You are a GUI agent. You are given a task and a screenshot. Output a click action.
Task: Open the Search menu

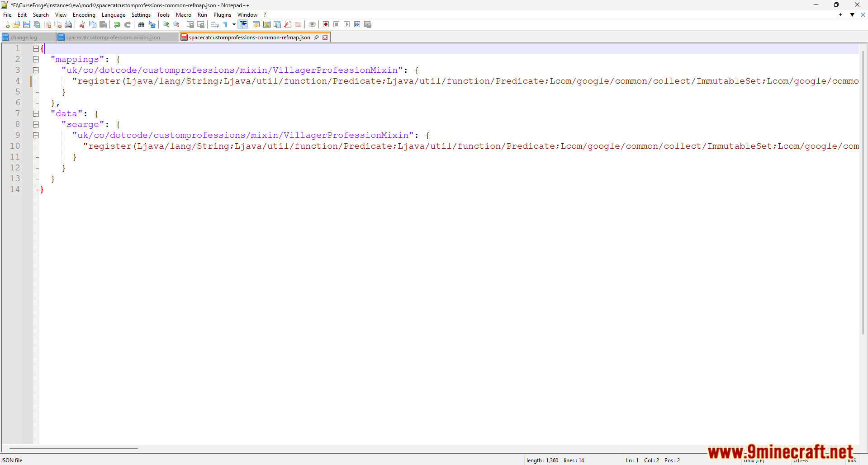[41, 15]
